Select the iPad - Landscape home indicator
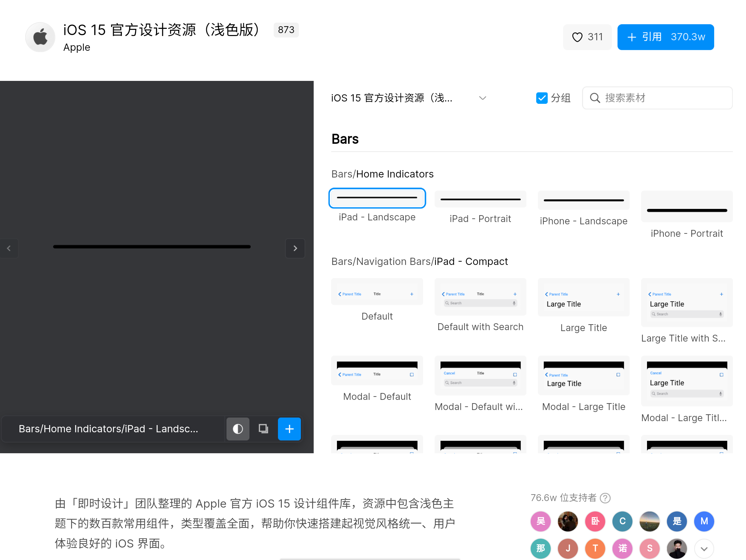 click(x=377, y=198)
